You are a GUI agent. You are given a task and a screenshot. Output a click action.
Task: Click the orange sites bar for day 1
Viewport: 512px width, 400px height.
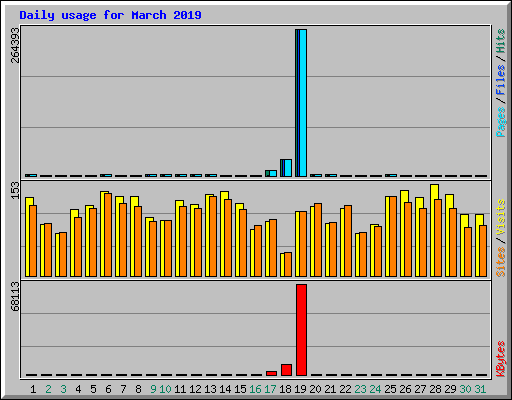(x=33, y=241)
